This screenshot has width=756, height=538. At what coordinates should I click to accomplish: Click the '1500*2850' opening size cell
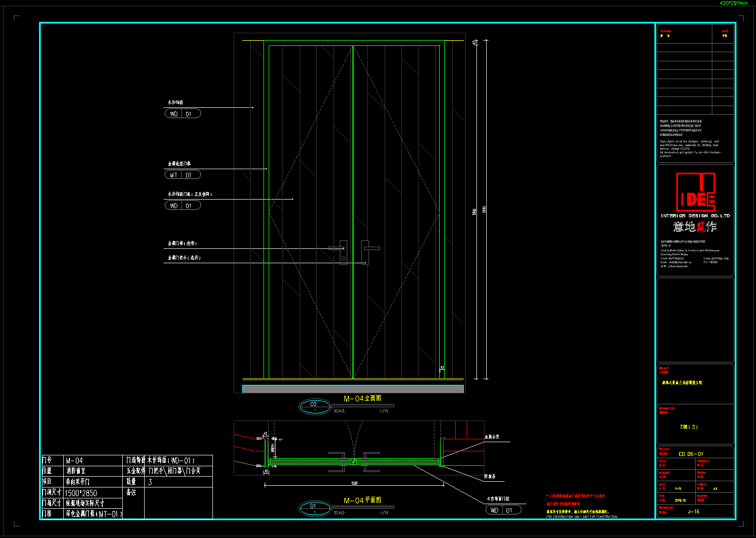pos(93,493)
